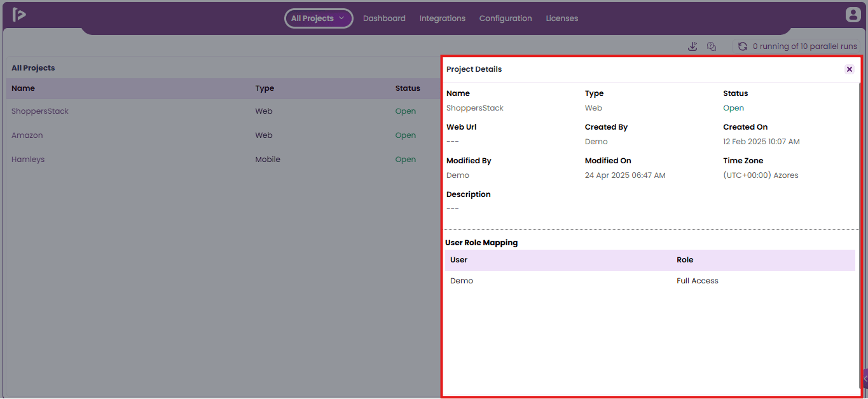Click the Web Url label in details
Viewport: 868px width, 399px height.
[462, 127]
